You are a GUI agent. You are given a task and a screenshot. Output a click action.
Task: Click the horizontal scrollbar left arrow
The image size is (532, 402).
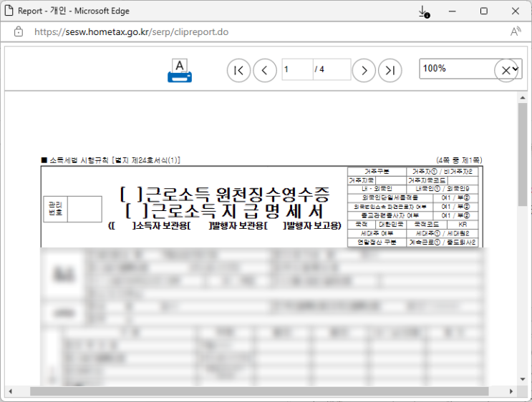point(11,391)
